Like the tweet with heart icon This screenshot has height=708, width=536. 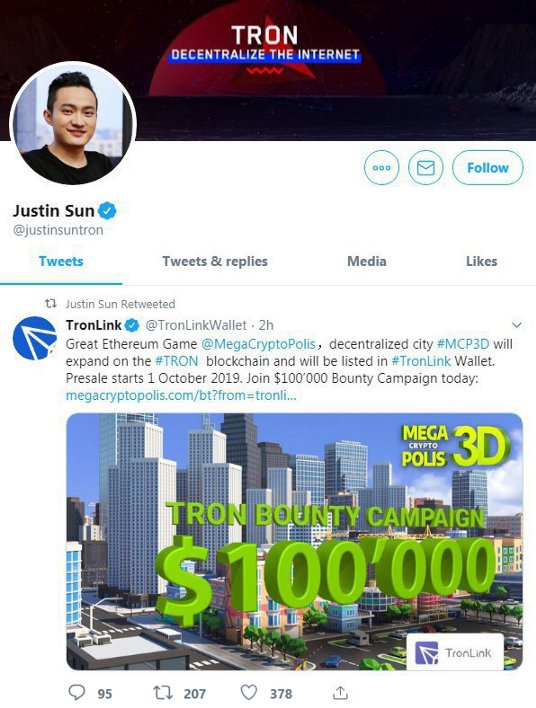pos(249,692)
